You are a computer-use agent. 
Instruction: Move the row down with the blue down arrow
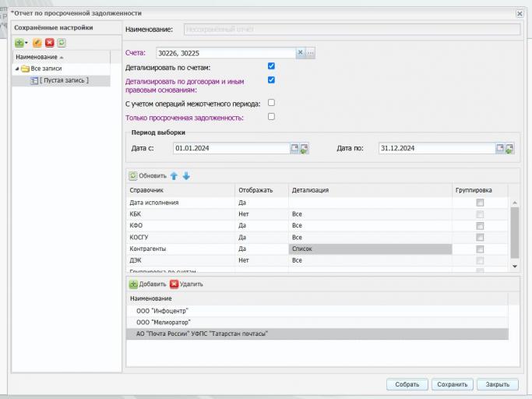[x=186, y=176]
